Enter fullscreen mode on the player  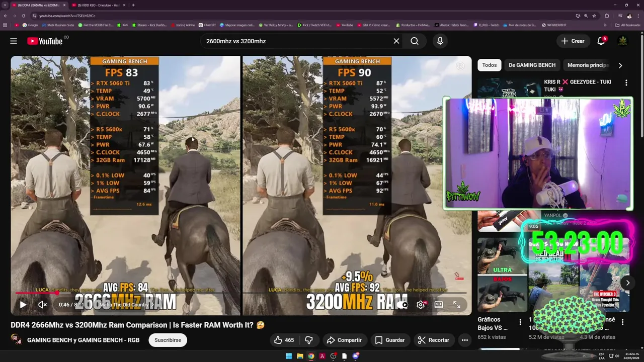click(457, 304)
